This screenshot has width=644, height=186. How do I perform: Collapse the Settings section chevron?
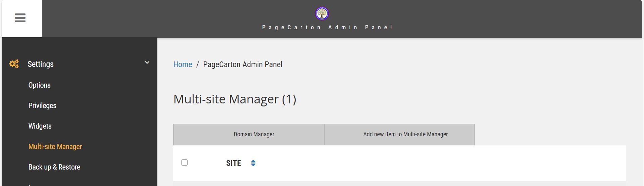(x=147, y=63)
